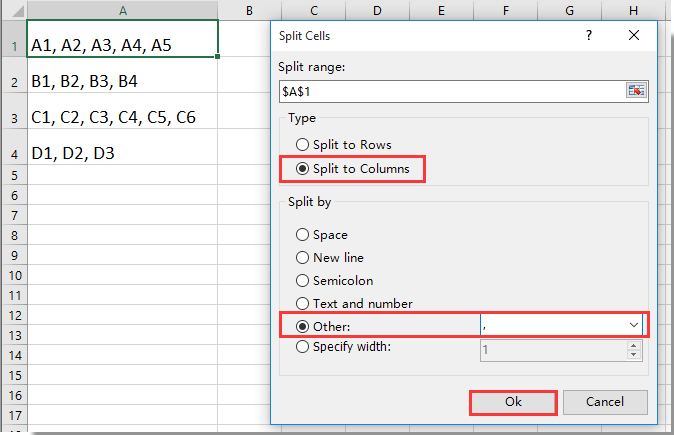Click the Specify width number field
Viewport: 674px width, 435px height.
pos(554,350)
